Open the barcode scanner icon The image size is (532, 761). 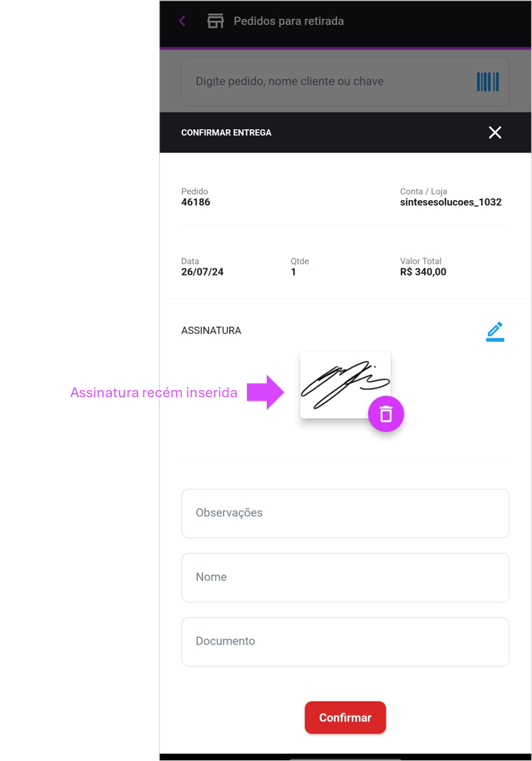(x=488, y=82)
